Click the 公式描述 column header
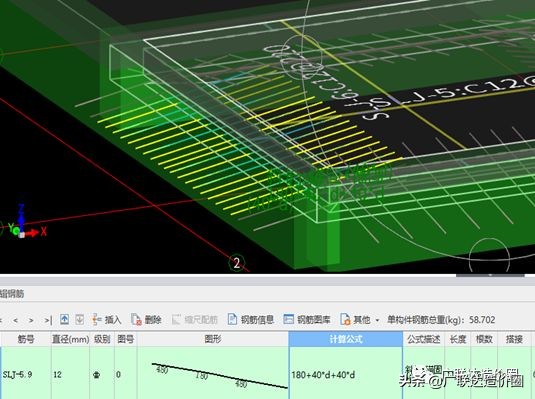 (424, 339)
